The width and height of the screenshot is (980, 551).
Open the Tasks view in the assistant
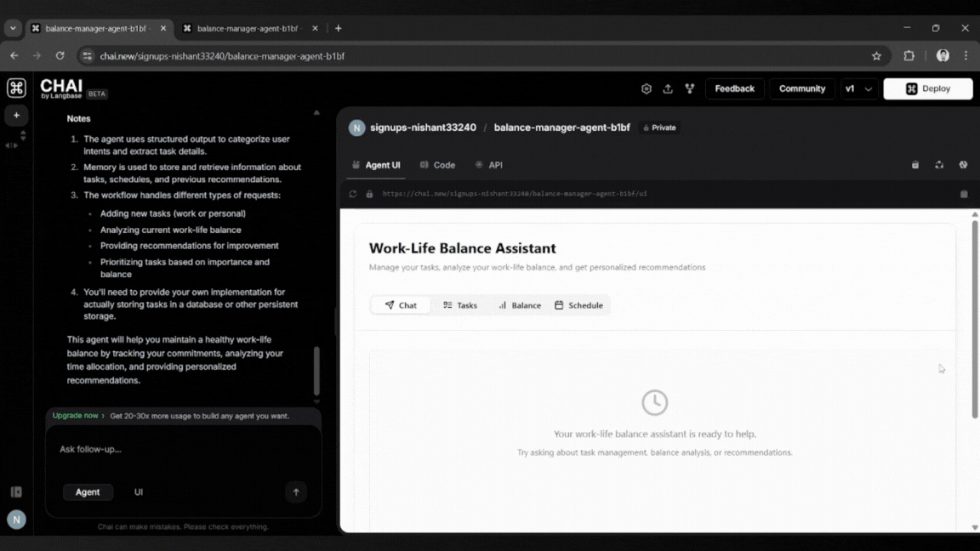[459, 304]
